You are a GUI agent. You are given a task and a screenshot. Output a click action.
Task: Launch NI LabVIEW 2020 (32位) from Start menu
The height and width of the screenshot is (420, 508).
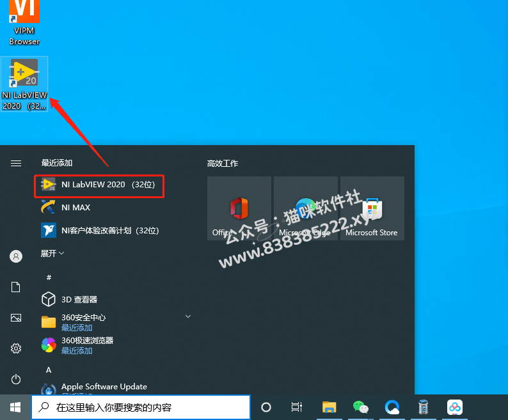pyautogui.click(x=99, y=185)
